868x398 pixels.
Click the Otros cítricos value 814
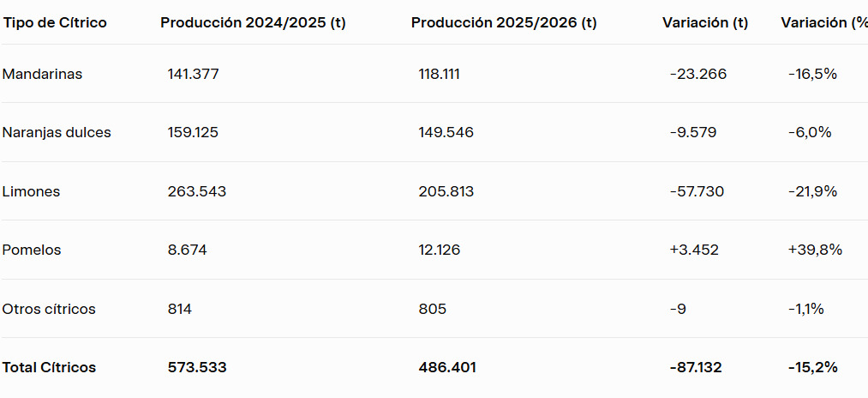click(180, 309)
